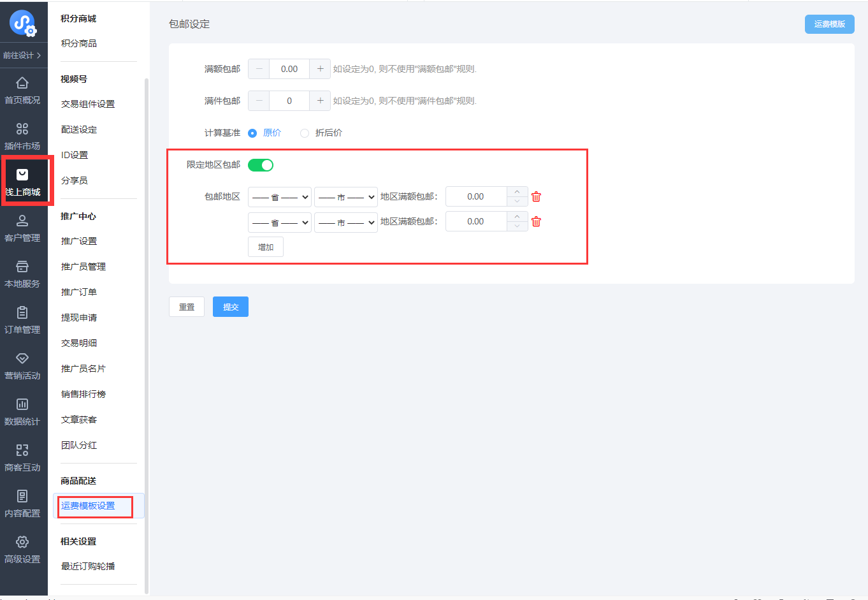Toggle the 限定地区包邮 switch off

coord(261,165)
